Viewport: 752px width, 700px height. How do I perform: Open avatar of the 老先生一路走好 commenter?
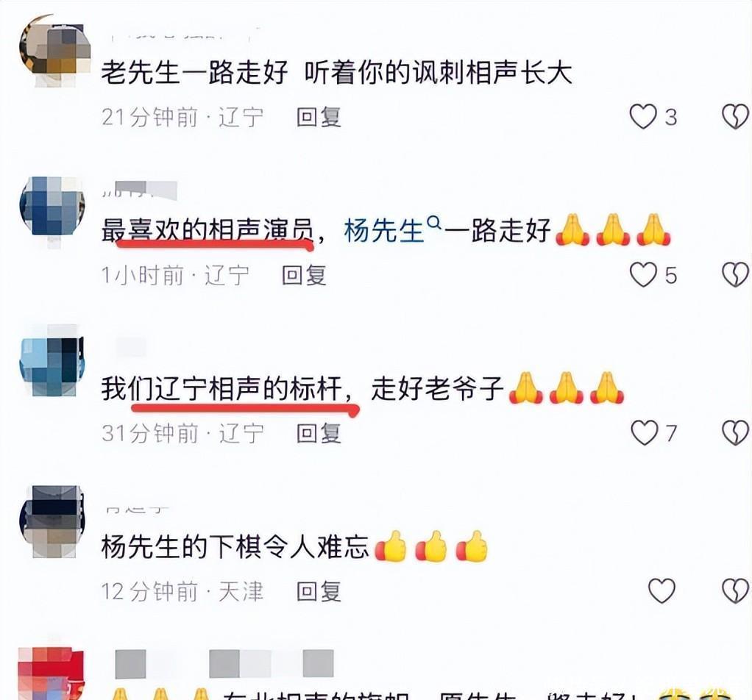(x=54, y=50)
